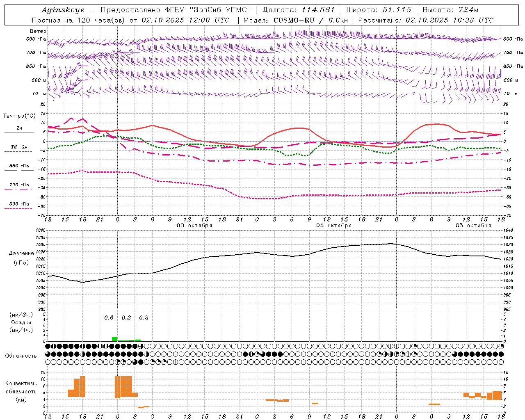The width and height of the screenshot is (525, 420).
Task: Select the 'Предоставлено ФГБУ ЗапСиб УГМС' provider text
Action: 176,10
